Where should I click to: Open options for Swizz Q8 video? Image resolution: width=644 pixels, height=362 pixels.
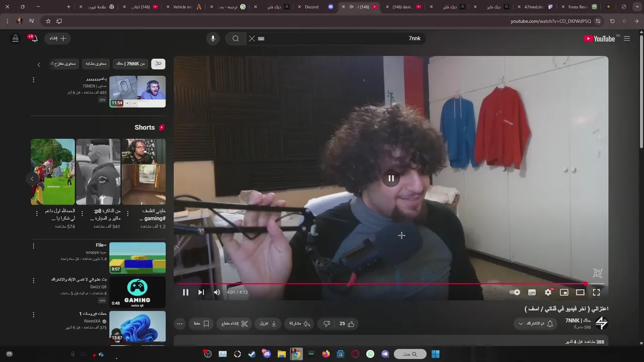[x=34, y=281]
